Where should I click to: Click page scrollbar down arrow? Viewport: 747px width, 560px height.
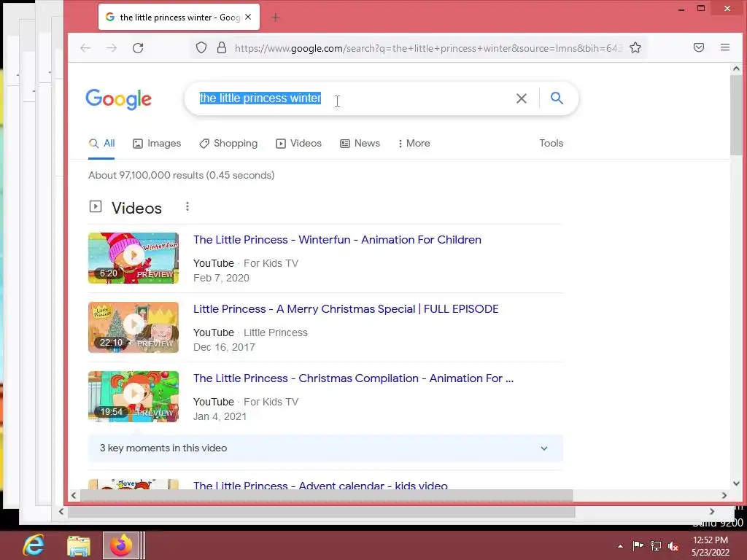[736, 484]
